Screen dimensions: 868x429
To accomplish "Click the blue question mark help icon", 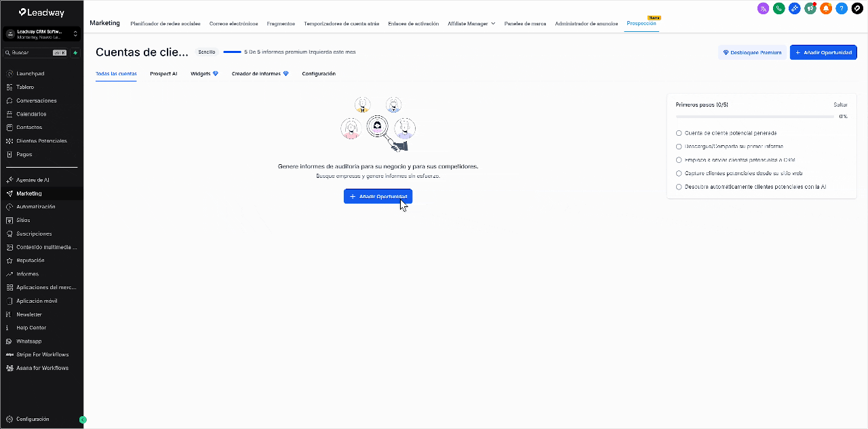I will [841, 9].
